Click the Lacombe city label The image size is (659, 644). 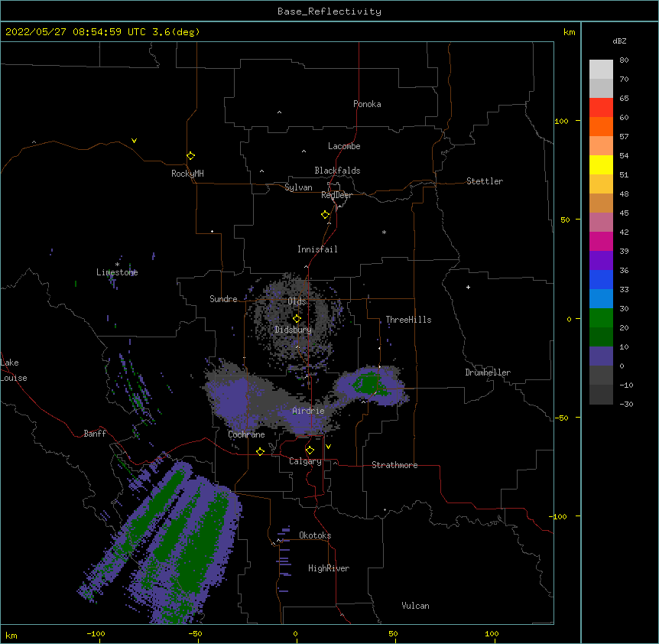tap(344, 146)
